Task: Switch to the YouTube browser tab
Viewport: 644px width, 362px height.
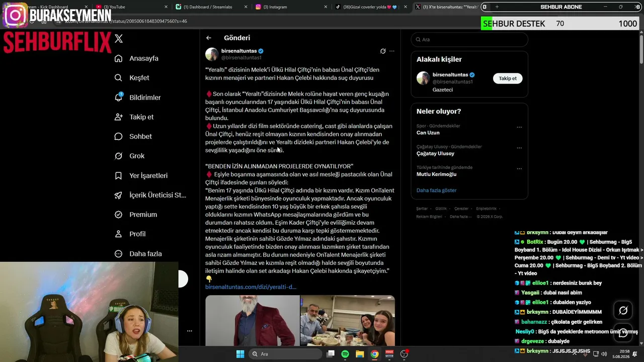Action: click(x=133, y=7)
